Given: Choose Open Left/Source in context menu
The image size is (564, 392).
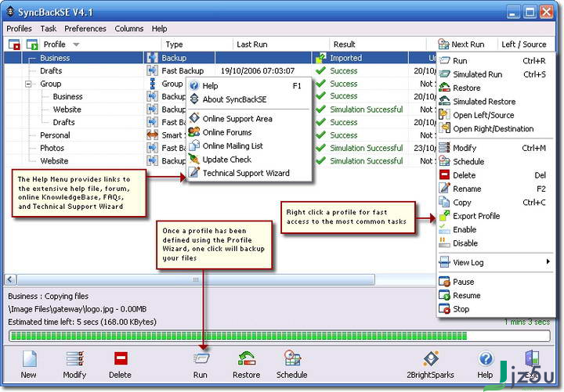Looking at the screenshot, I should pos(495,115).
